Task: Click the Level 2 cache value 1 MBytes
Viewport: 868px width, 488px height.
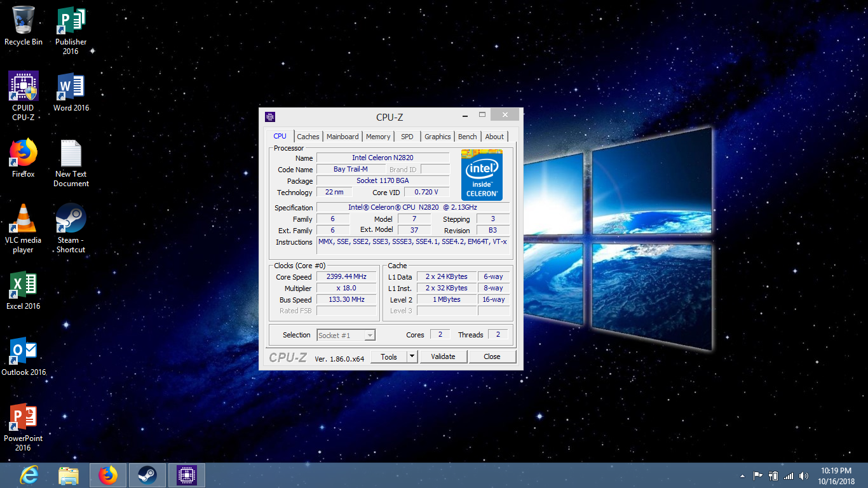Action: click(447, 299)
